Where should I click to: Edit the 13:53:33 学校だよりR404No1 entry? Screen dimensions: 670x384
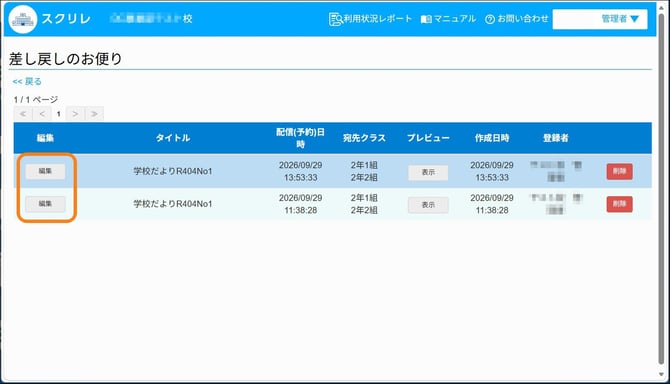click(x=45, y=171)
